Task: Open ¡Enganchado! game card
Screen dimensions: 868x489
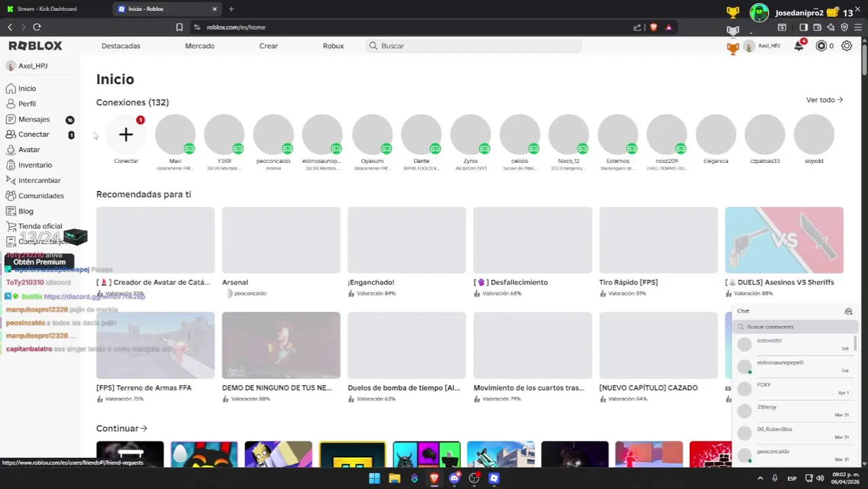Action: pos(407,251)
